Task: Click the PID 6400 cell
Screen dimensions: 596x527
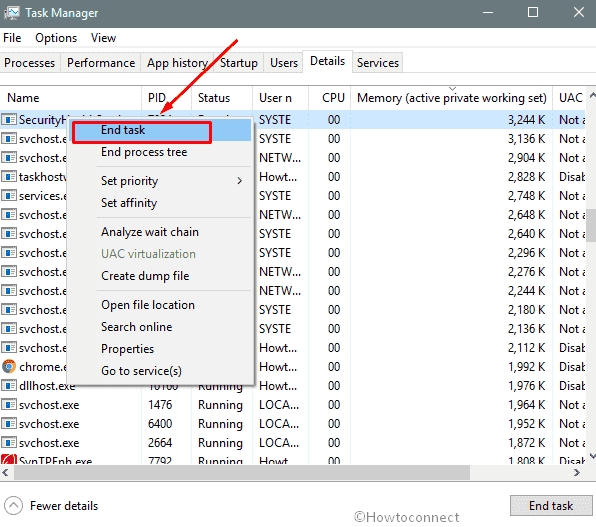Action: pos(160,424)
